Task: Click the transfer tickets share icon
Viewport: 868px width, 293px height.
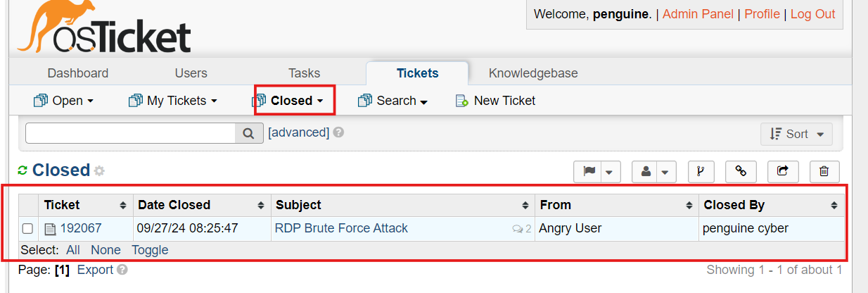Action: [x=782, y=171]
